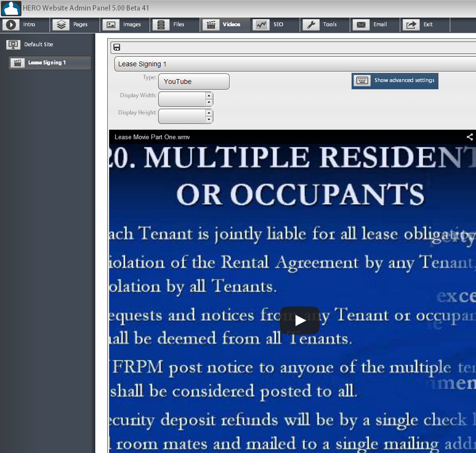Increase Display Width with up arrow

pos(209,96)
